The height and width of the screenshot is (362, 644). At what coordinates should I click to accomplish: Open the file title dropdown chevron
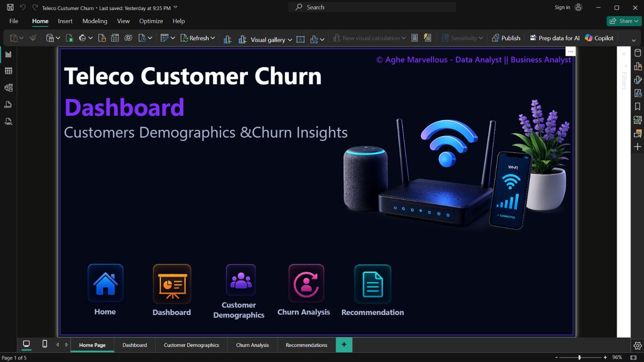(175, 8)
